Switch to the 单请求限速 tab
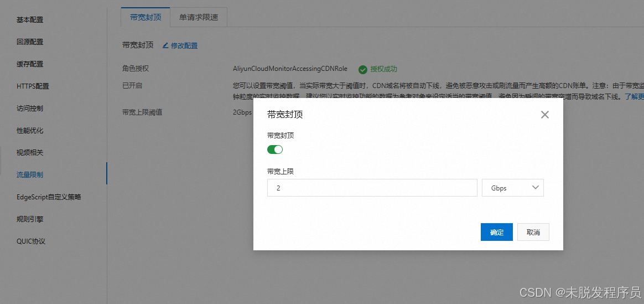This screenshot has width=644, height=304. pyautogui.click(x=199, y=18)
